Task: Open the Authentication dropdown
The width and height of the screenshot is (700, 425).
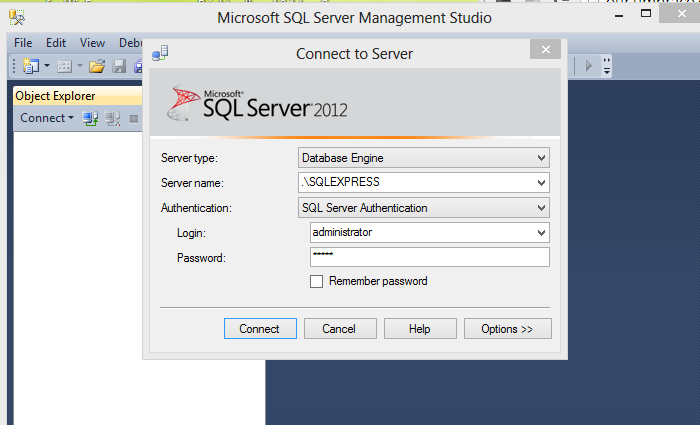Action: [x=541, y=208]
